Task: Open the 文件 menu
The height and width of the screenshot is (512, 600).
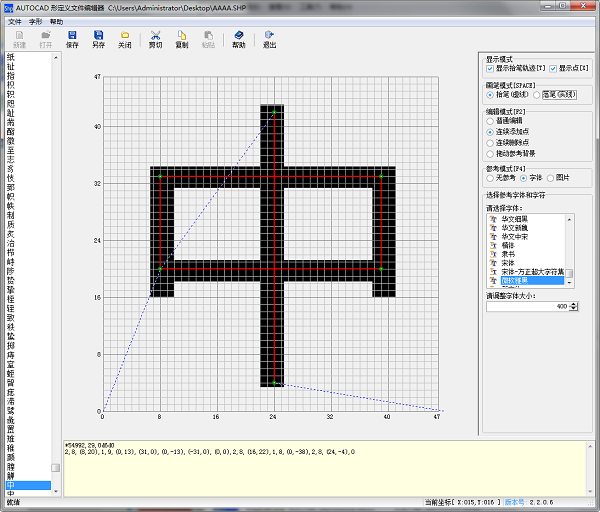Action: [x=14, y=21]
